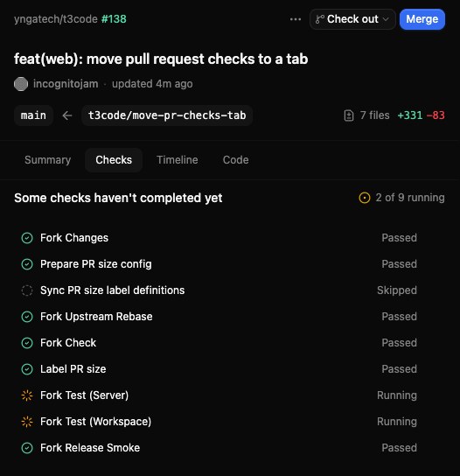Click the spinner icon for Fork Test (Workspace)
This screenshot has width=460, height=476.
pyautogui.click(x=27, y=422)
